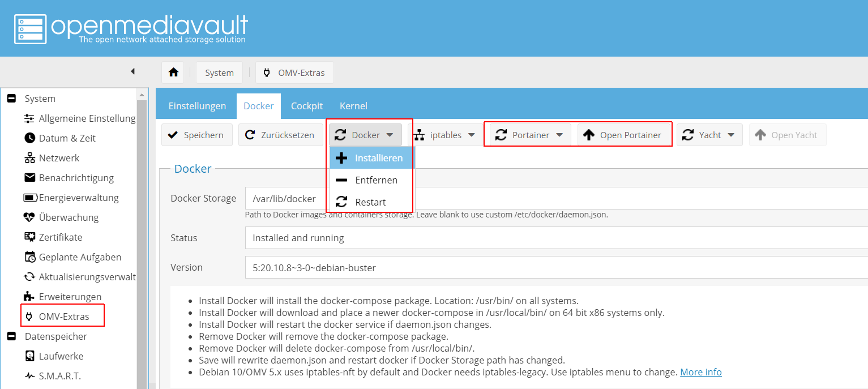This screenshot has width=868, height=389.
Task: Switch to the Kernel tab
Action: (x=353, y=106)
